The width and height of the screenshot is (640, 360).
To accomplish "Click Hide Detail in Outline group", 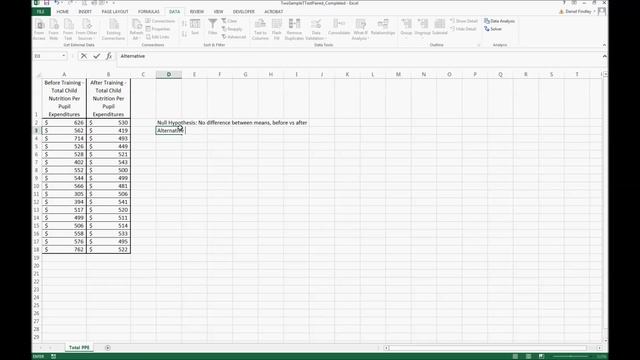I will click(x=463, y=29).
